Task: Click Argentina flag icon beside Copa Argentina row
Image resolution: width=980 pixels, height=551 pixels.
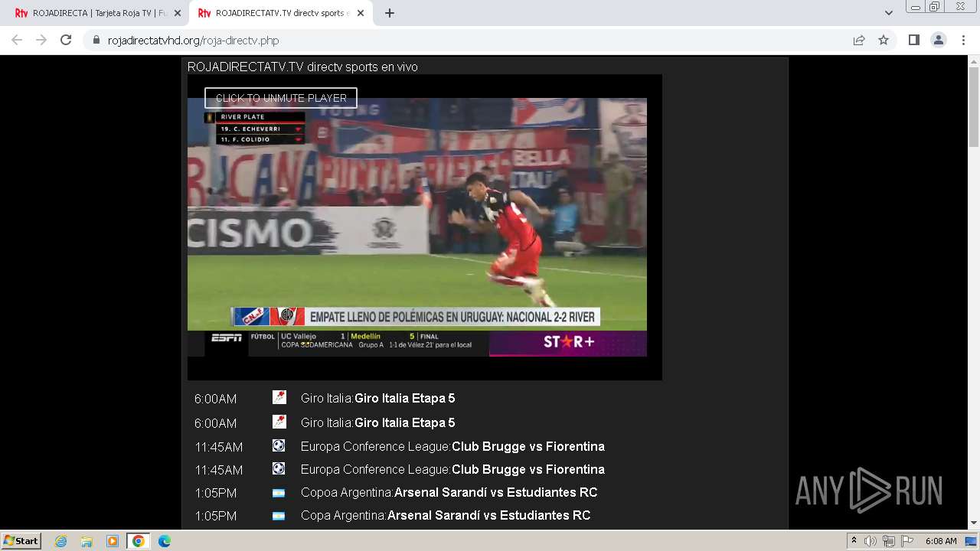Action: 279,516
